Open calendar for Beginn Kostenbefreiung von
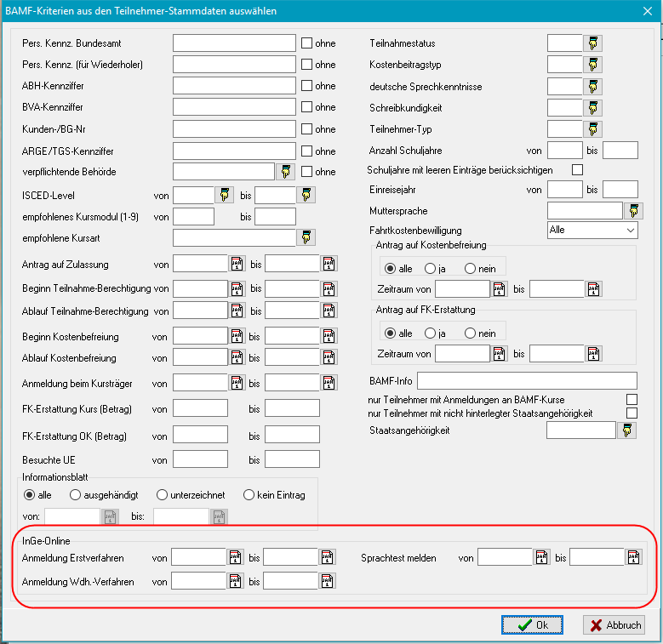The width and height of the screenshot is (663, 644). (x=237, y=336)
